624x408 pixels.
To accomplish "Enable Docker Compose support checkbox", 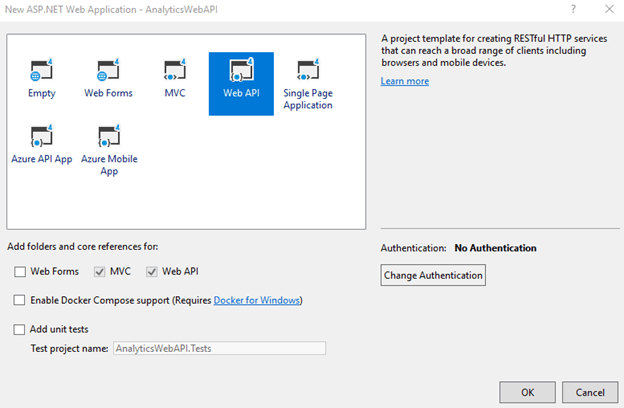I will click(19, 300).
